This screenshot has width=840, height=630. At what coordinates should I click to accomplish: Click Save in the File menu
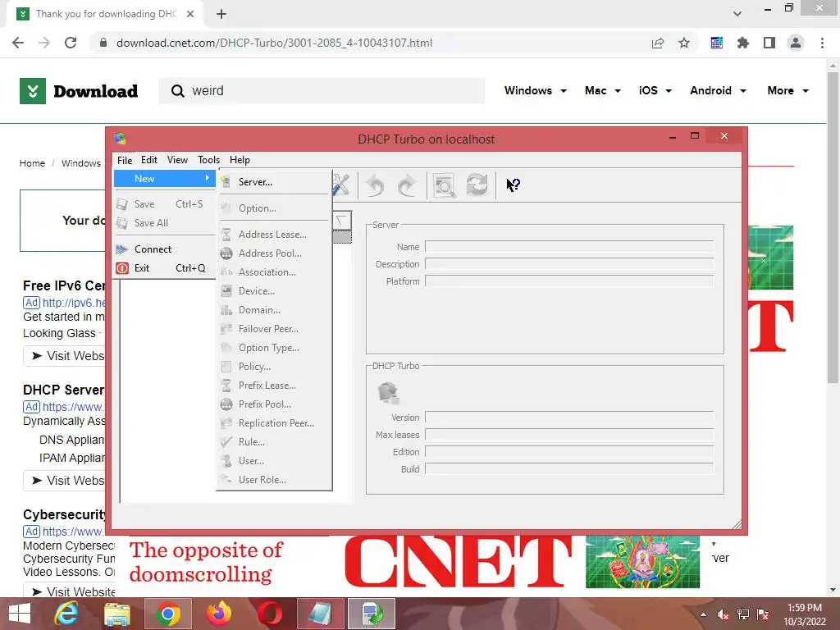click(x=164, y=204)
